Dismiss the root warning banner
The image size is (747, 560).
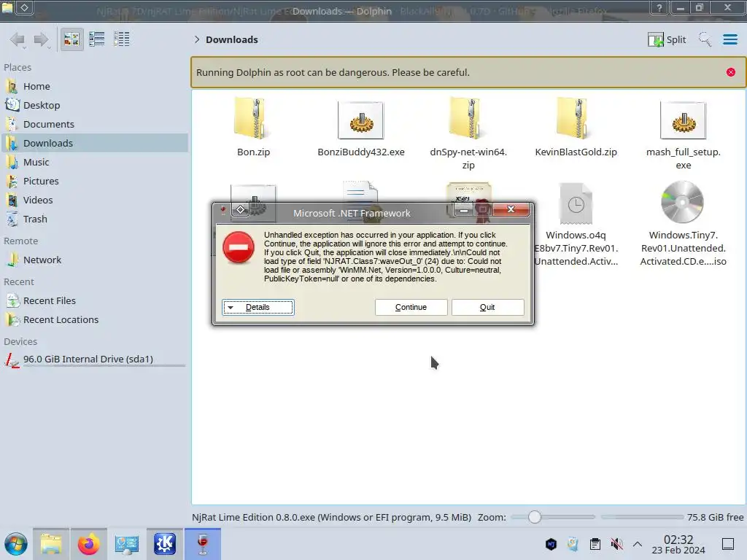731,72
